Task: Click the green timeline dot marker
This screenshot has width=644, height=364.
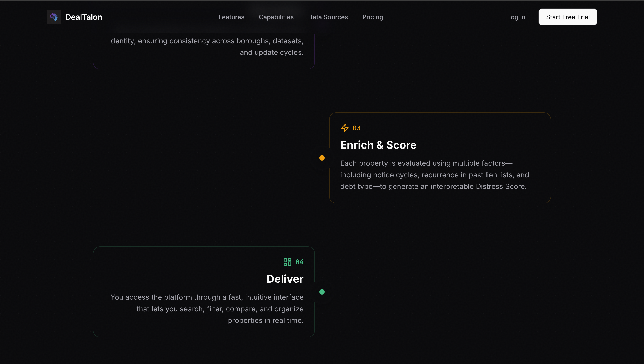Action: (322, 292)
